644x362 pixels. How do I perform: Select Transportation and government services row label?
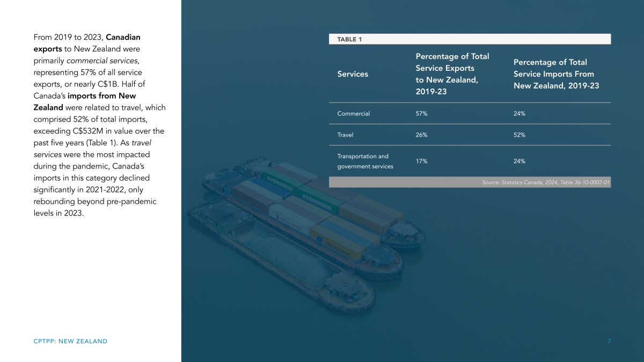point(365,161)
